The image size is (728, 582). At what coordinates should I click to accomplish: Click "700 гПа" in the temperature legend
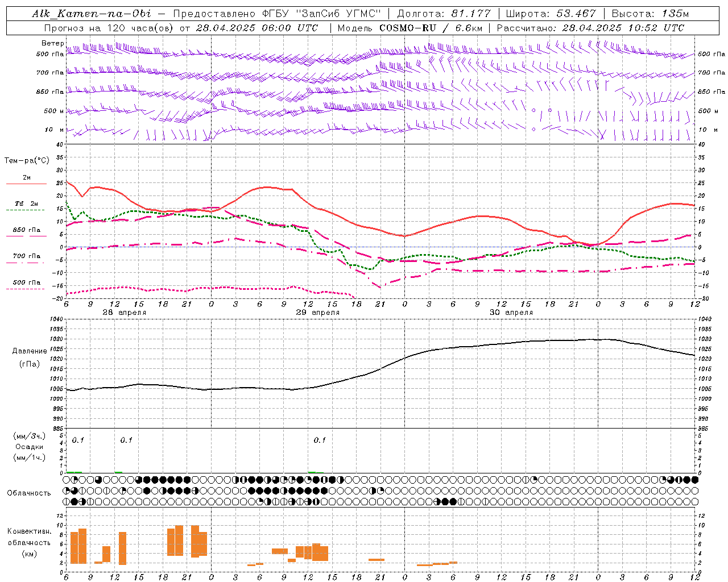coord(27,256)
